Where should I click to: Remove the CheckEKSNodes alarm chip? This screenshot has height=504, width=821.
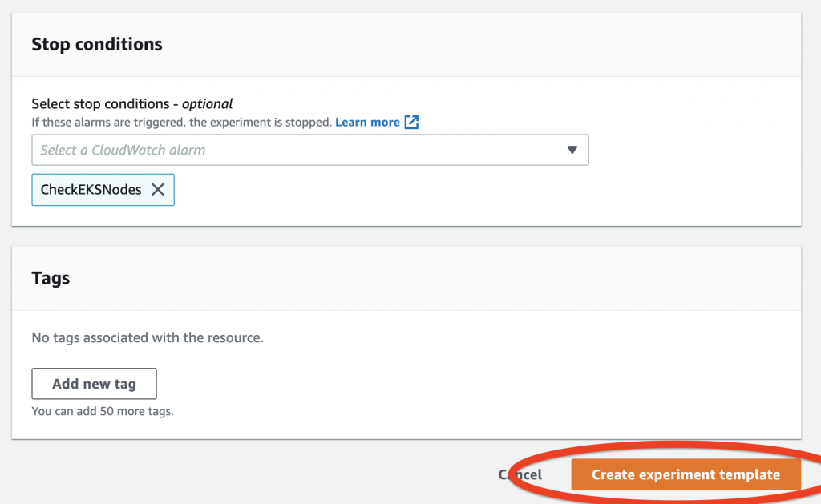pyautogui.click(x=158, y=190)
